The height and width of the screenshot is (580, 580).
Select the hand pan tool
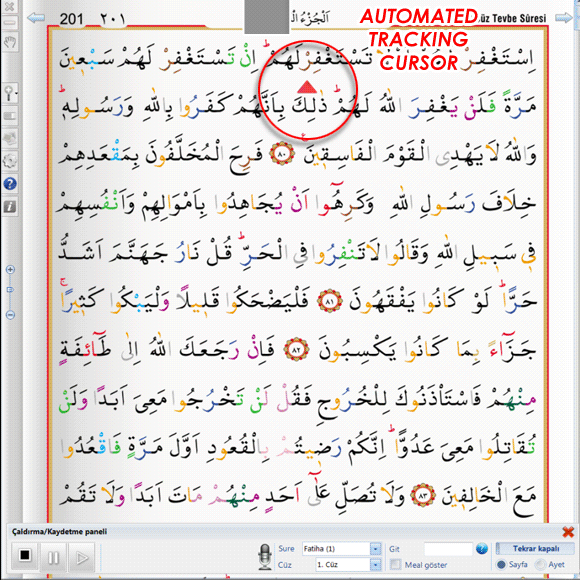click(x=10, y=43)
